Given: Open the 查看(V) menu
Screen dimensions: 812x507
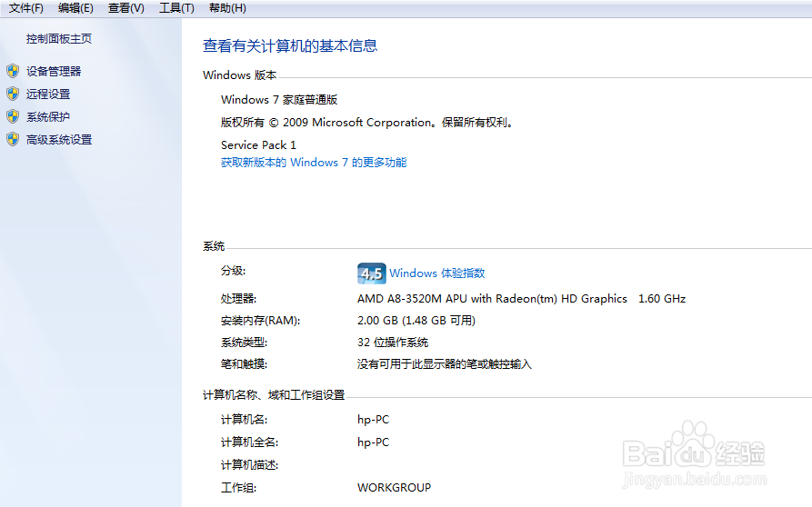Looking at the screenshot, I should tap(125, 8).
